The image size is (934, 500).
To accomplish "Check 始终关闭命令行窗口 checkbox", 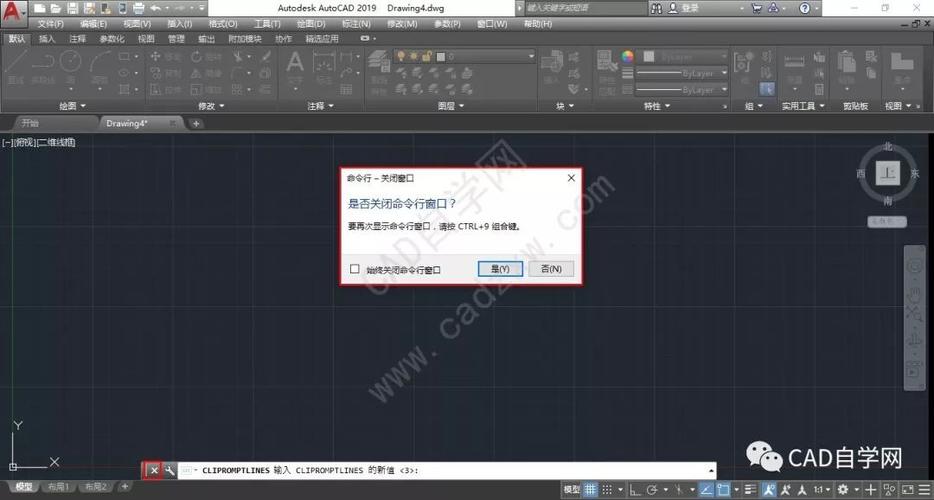I will pos(354,269).
